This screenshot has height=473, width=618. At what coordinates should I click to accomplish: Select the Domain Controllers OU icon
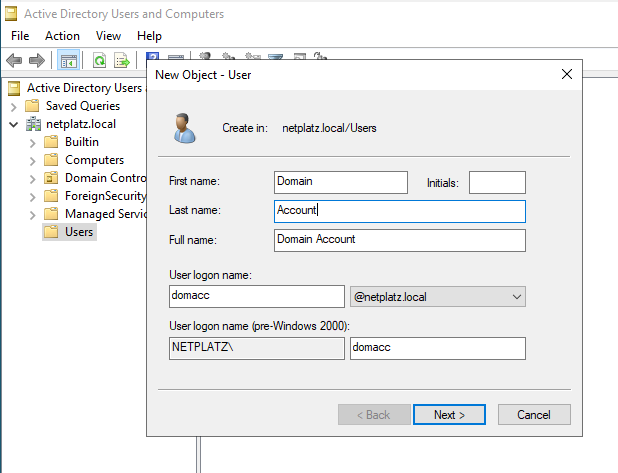point(51,178)
